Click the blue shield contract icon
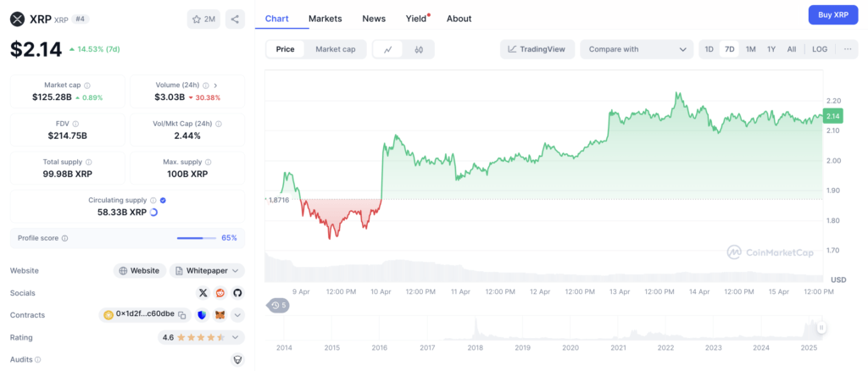The height and width of the screenshot is (371, 868). coord(202,315)
